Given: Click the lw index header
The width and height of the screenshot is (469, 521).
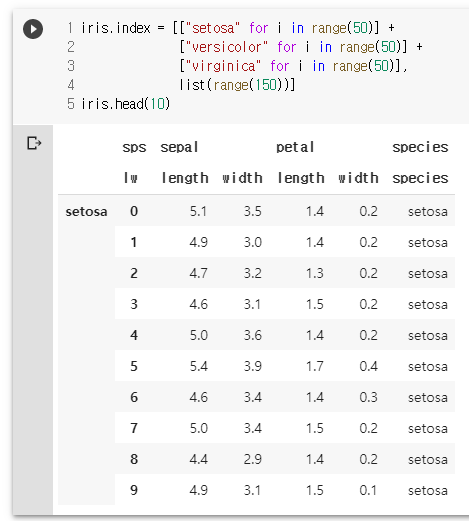Looking at the screenshot, I should click(x=130, y=178).
